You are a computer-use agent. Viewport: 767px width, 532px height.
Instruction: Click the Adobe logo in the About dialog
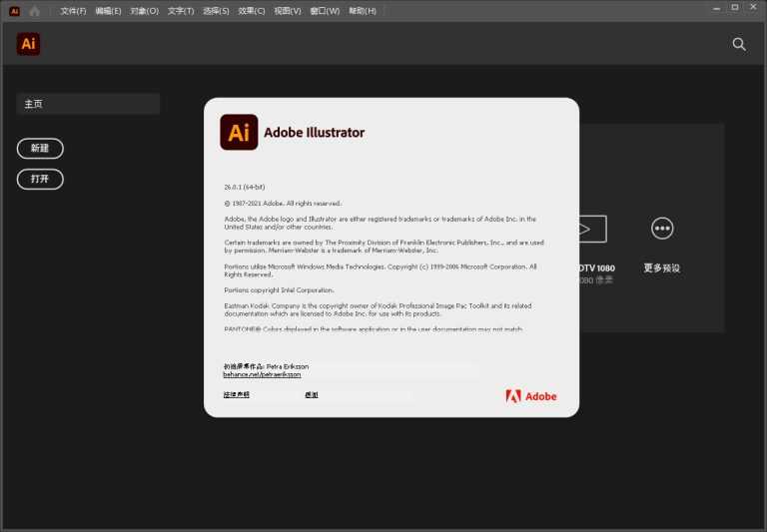pyautogui.click(x=531, y=396)
